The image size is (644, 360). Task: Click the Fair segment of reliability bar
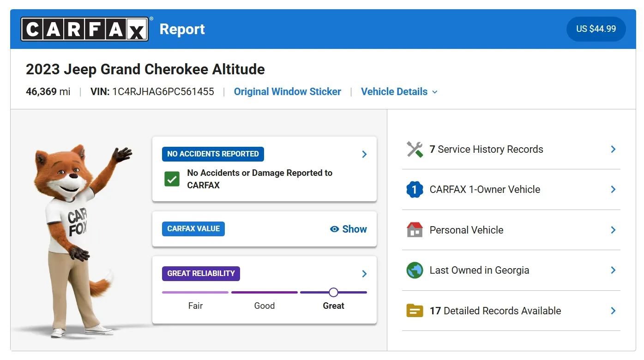pyautogui.click(x=195, y=292)
